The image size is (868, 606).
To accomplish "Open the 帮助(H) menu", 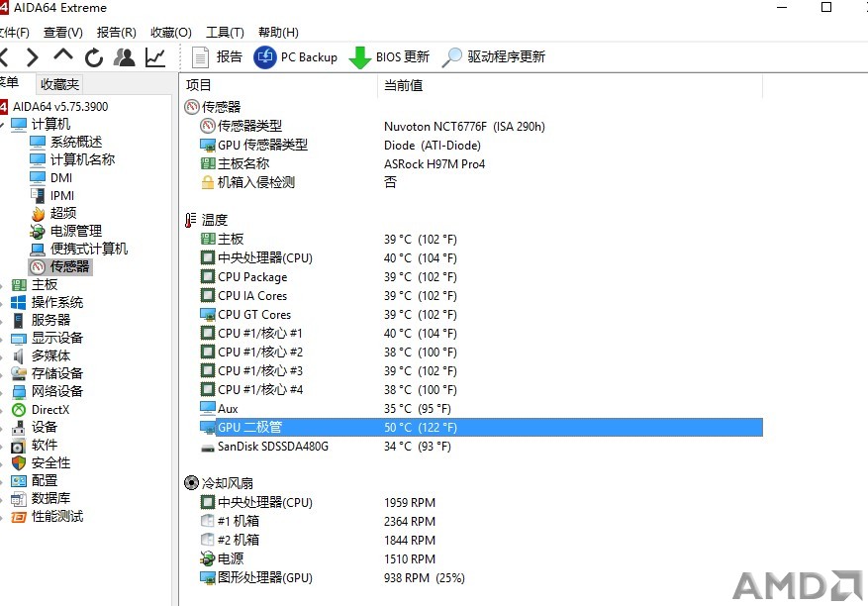I will click(x=278, y=32).
